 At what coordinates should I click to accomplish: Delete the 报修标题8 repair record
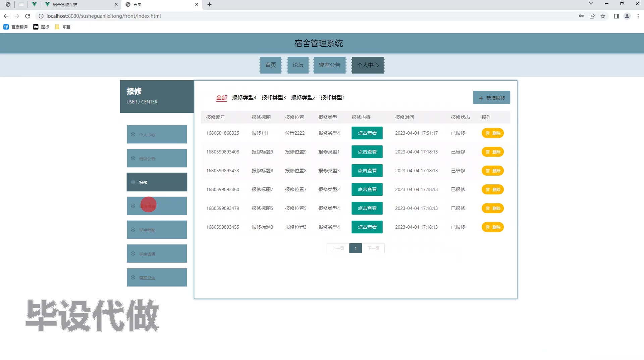click(x=493, y=171)
